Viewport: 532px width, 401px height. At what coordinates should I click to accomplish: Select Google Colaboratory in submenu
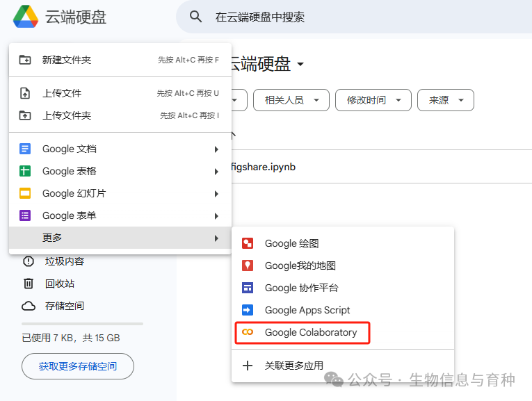(343, 332)
